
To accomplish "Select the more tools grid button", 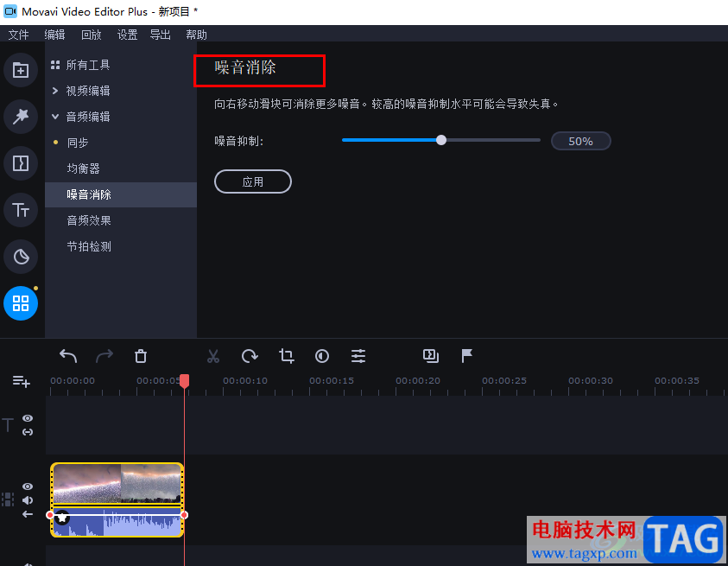I will point(21,303).
